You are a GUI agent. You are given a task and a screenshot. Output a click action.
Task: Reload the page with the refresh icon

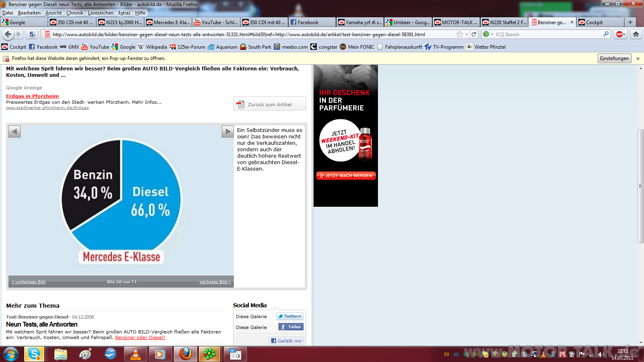pos(474,34)
